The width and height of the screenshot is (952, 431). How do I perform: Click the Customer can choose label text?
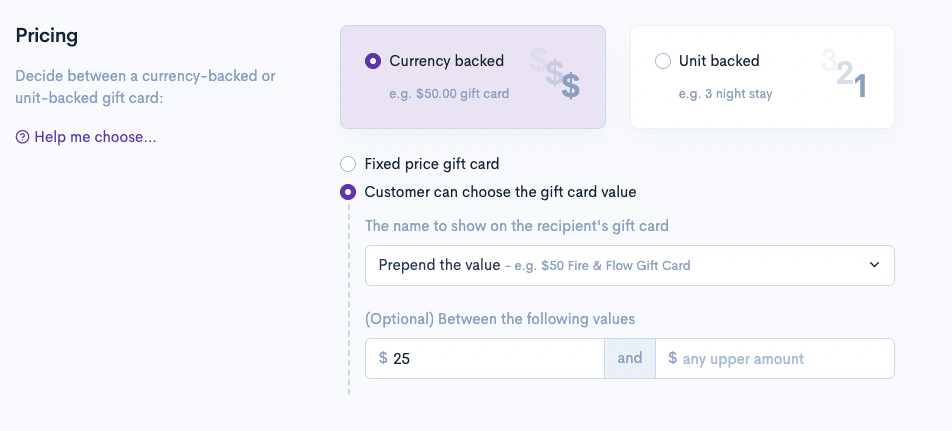point(500,192)
